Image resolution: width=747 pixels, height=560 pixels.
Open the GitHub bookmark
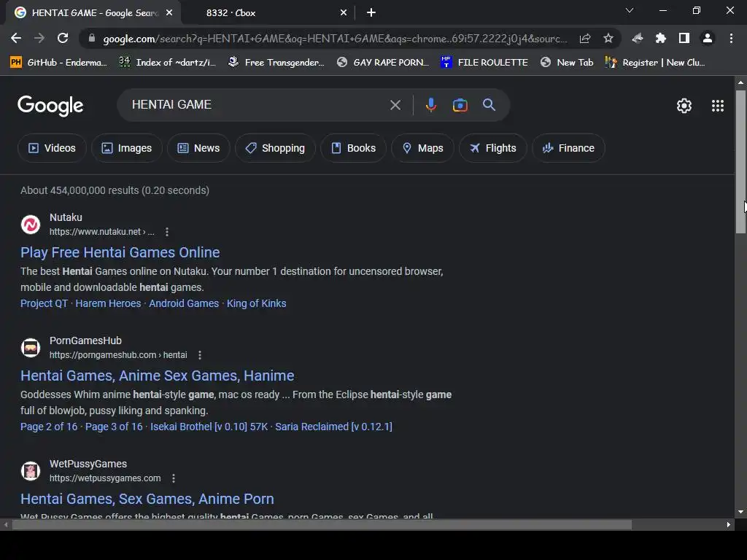coord(58,63)
